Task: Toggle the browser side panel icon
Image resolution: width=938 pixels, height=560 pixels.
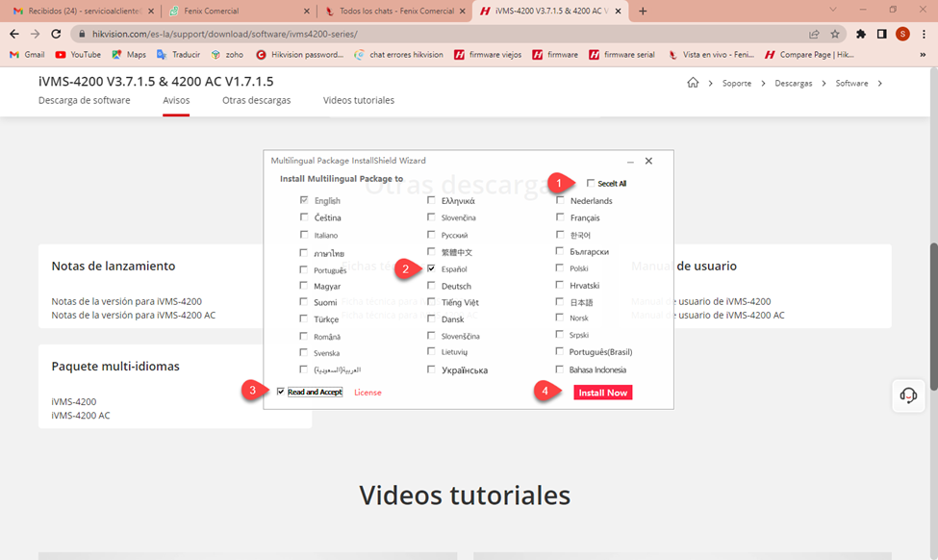Action: pos(882,34)
